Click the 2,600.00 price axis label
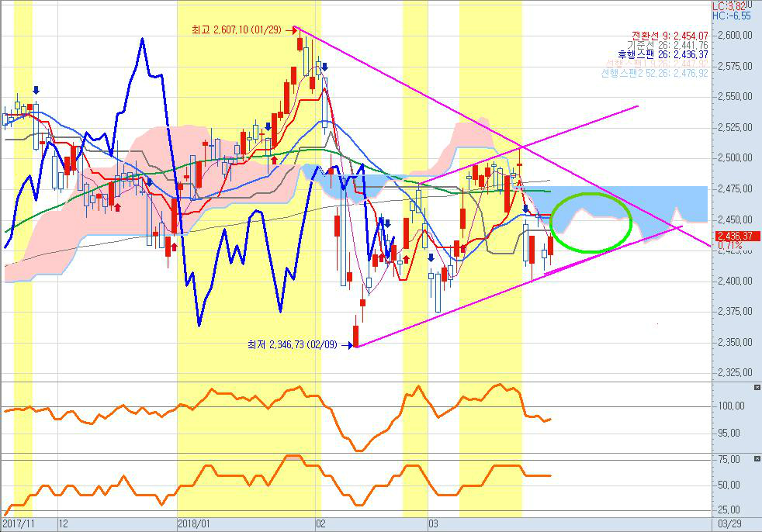The width and height of the screenshot is (762, 532). 733,36
